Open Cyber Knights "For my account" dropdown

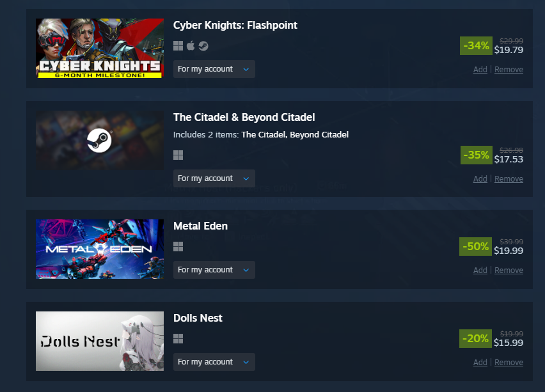[x=214, y=69]
